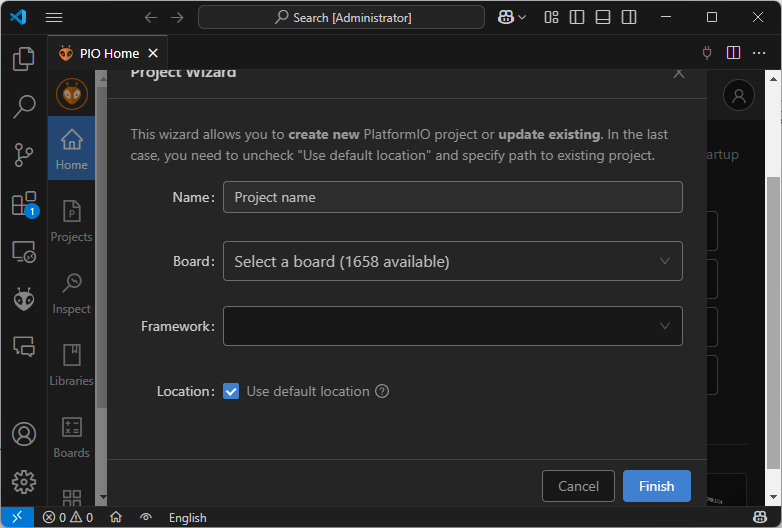Focus the Project name input field
Image resolution: width=782 pixels, height=528 pixels.
pos(452,197)
